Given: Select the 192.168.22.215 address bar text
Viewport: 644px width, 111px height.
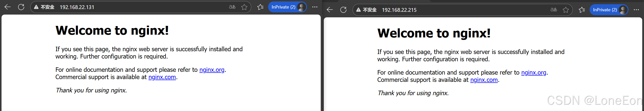Looking at the screenshot, I should click(x=399, y=10).
